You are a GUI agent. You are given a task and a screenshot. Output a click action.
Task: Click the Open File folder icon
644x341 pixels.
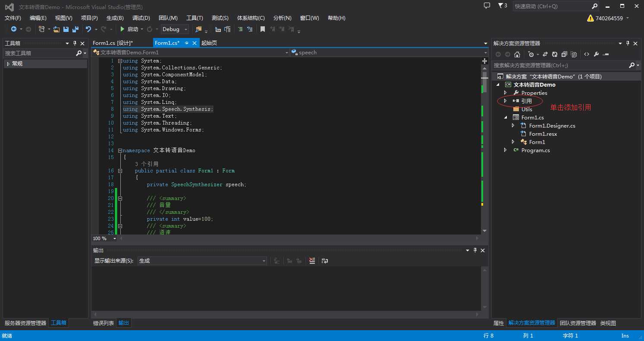pos(57,29)
